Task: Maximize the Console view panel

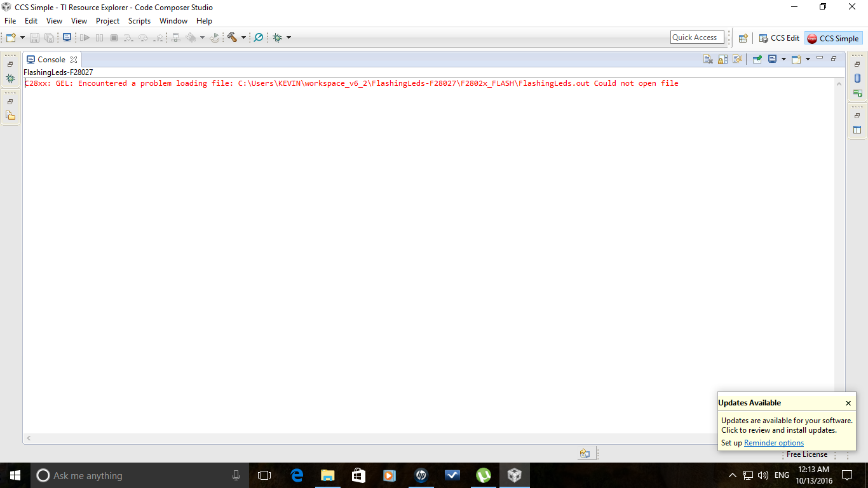Action: pyautogui.click(x=834, y=58)
